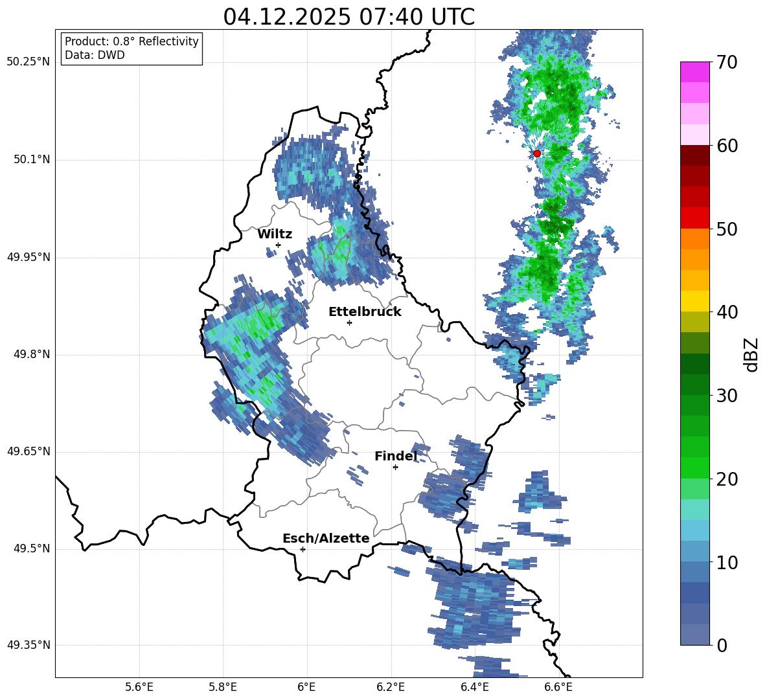Click the colorbar value 20
Viewport: 767px width, 700px height.
click(727, 479)
